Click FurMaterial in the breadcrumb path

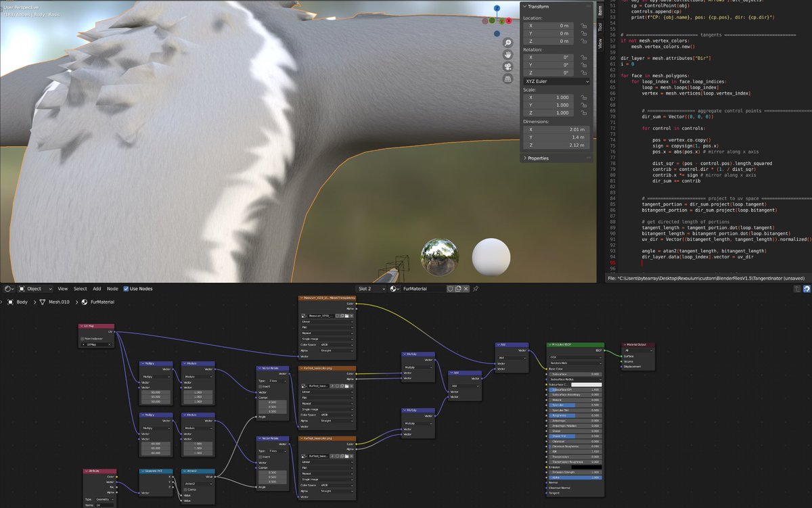point(104,302)
